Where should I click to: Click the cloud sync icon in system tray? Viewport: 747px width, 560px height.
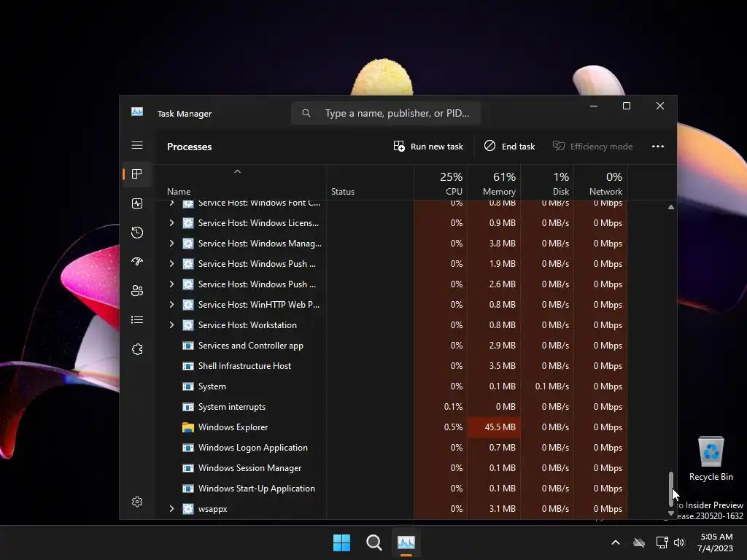(639, 542)
